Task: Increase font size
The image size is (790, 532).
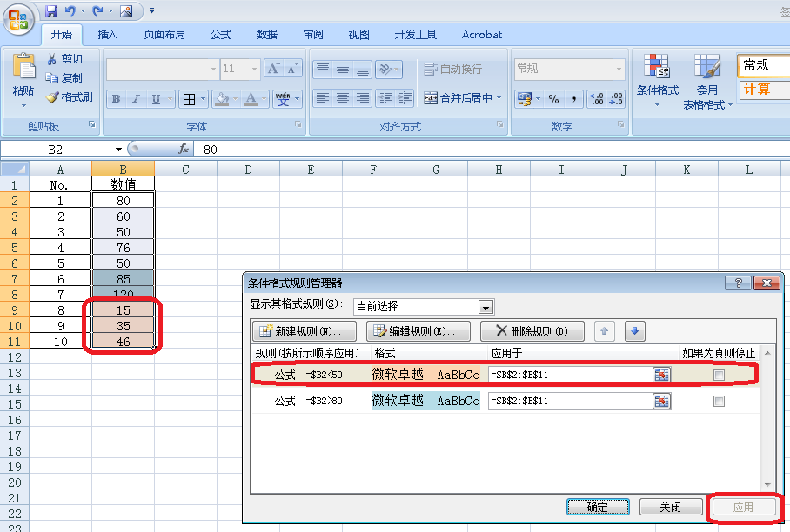Action: click(x=273, y=69)
